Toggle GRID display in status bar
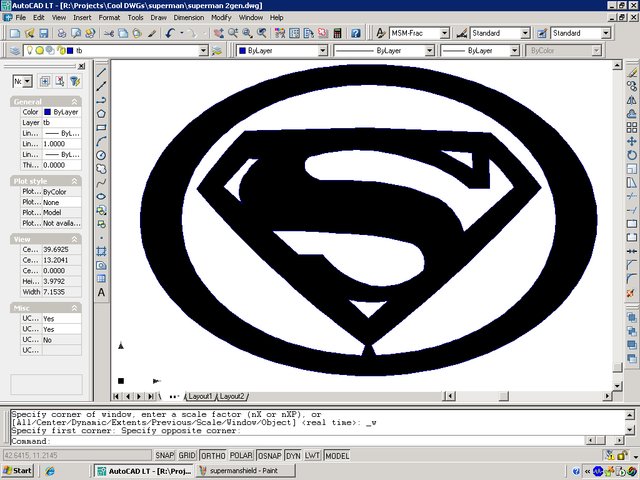Image resolution: width=640 pixels, height=480 pixels. pos(187,455)
